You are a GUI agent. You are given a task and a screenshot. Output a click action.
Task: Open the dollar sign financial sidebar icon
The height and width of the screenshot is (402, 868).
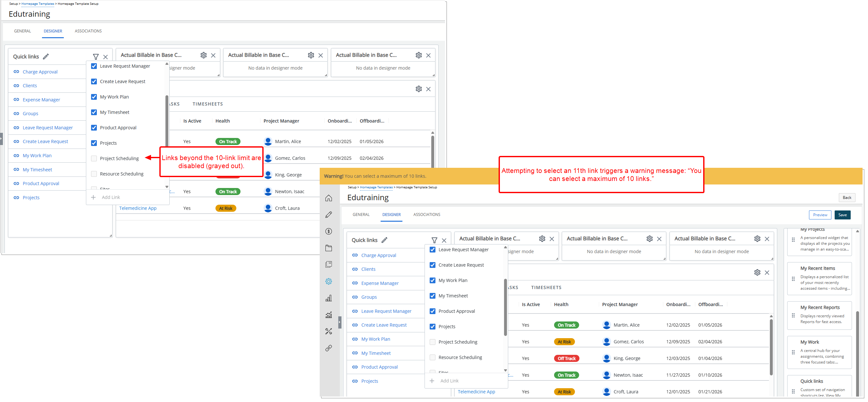point(329,231)
